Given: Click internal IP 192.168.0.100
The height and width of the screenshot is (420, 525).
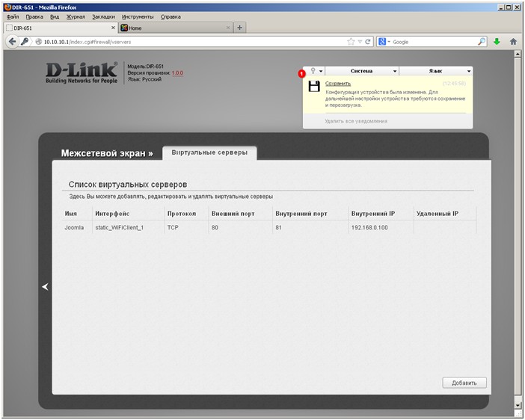Looking at the screenshot, I should coord(369,228).
